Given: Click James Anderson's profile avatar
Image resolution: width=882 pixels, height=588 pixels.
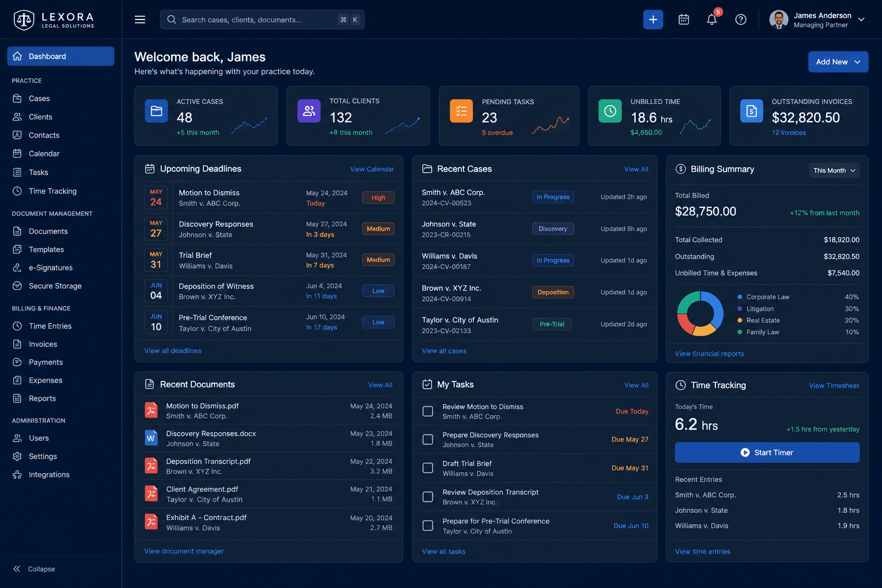Looking at the screenshot, I should click(779, 20).
